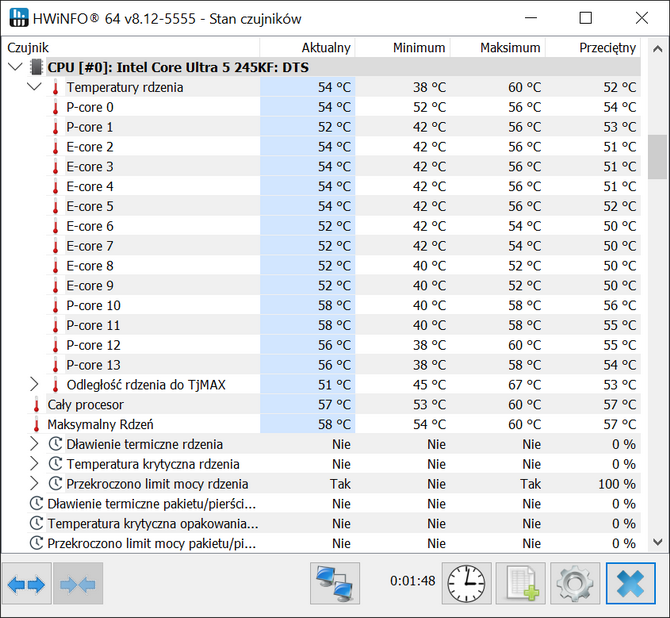Click clock icon beside Przekroczono limit mocy pakietu
Image resolution: width=670 pixels, height=618 pixels.
[36, 543]
